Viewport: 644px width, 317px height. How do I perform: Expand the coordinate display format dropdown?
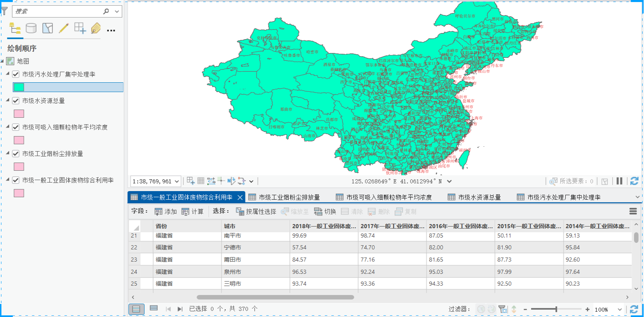(x=449, y=181)
